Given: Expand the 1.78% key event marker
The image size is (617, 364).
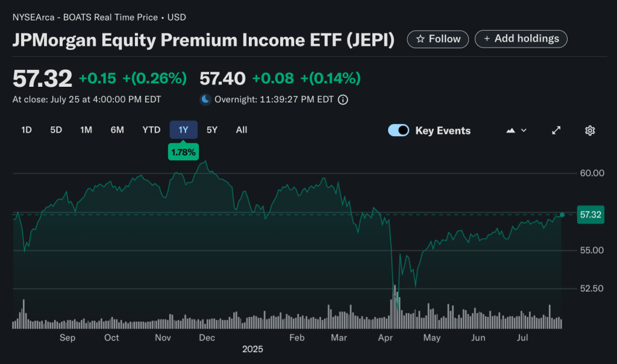Looking at the screenshot, I should coord(183,151).
